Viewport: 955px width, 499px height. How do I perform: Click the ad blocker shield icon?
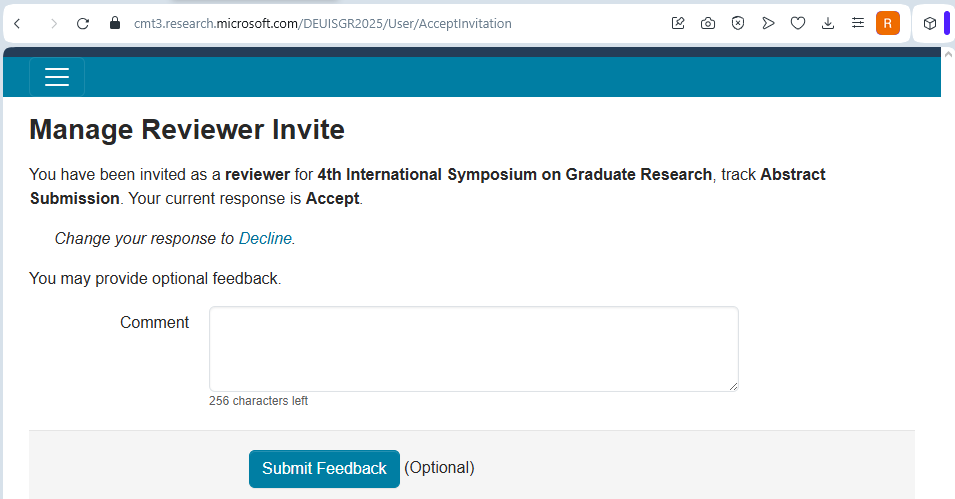pyautogui.click(x=738, y=23)
